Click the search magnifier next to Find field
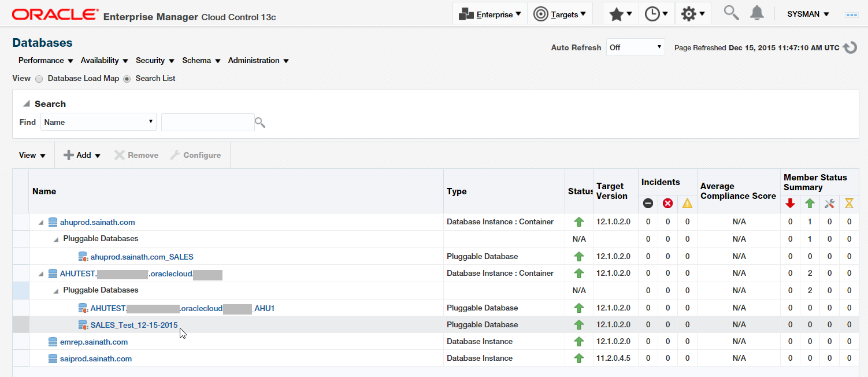 pos(260,122)
